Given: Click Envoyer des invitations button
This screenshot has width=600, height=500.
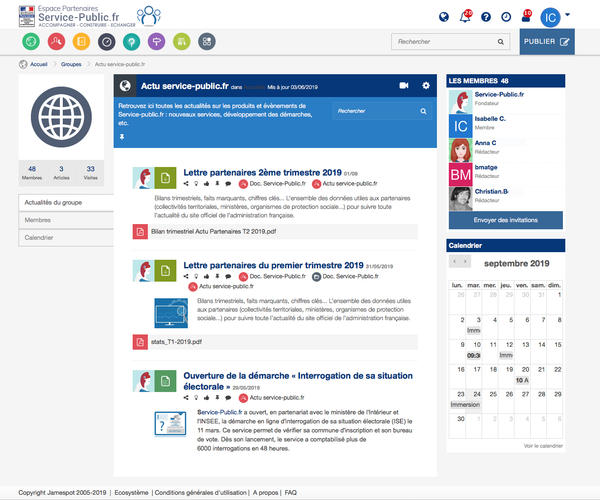Looking at the screenshot, I should (x=504, y=218).
